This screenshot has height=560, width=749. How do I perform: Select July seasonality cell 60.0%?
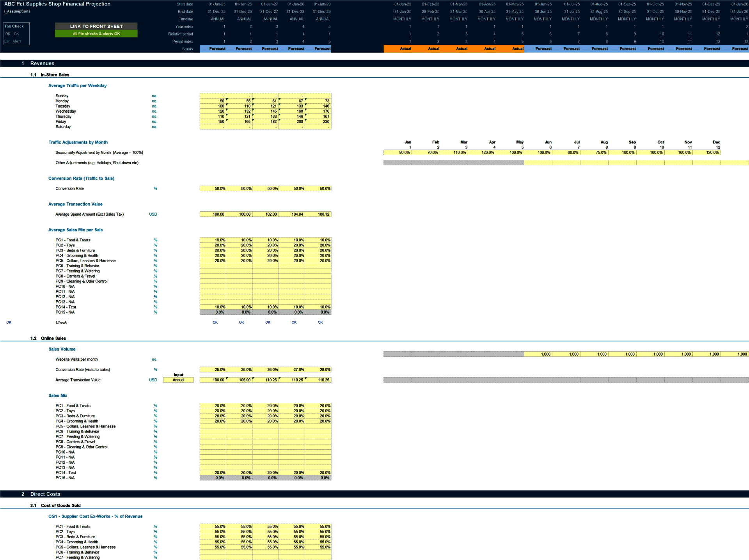(566, 152)
